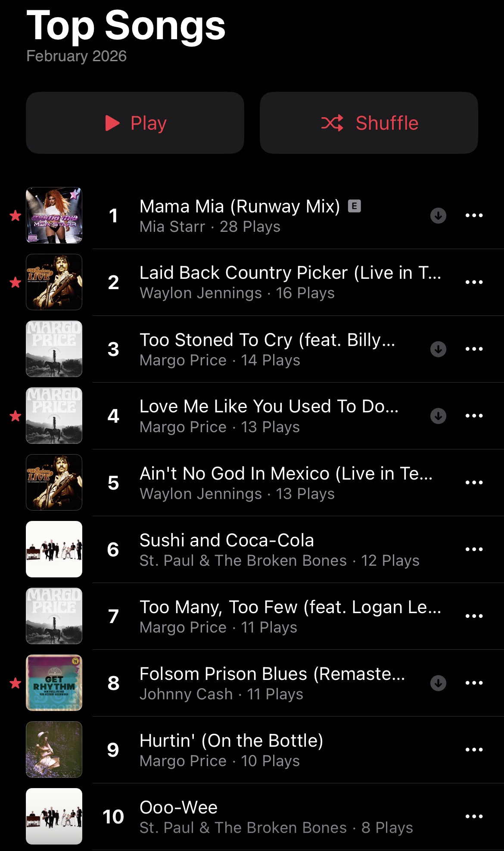Open more options for Sushi and Coca-Cola
This screenshot has width=504, height=851.
click(474, 549)
